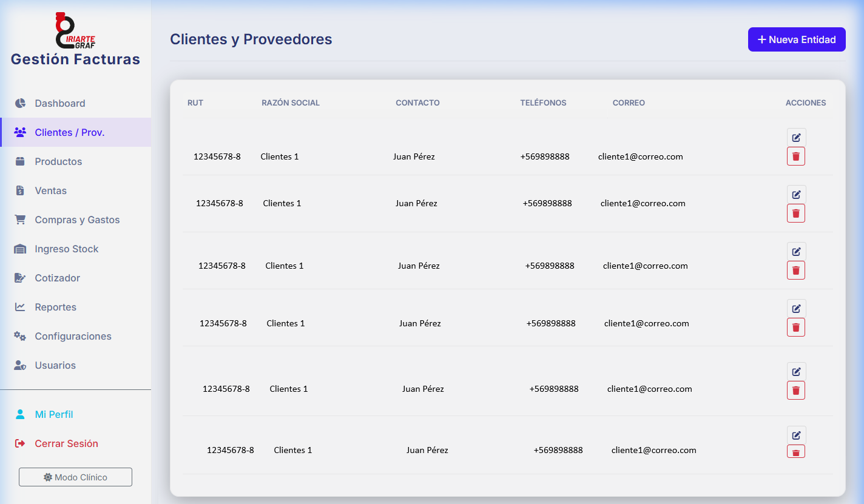This screenshot has height=504, width=864.
Task: Open Dashboard via its pie chart icon
Action: (20, 103)
